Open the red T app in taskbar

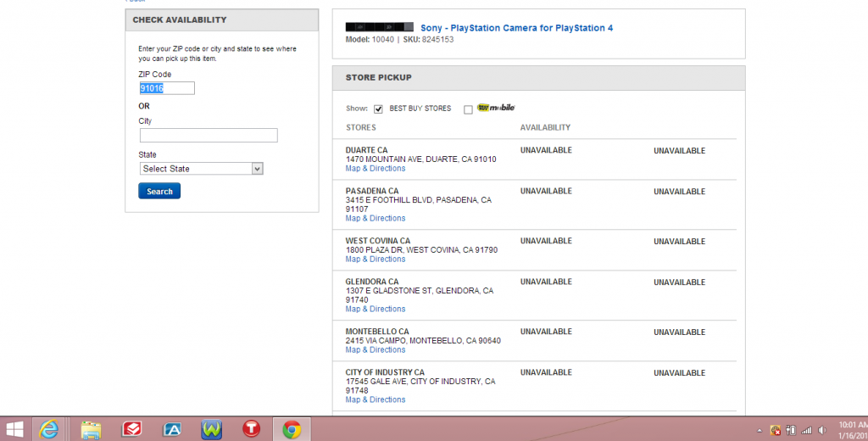[x=251, y=429]
